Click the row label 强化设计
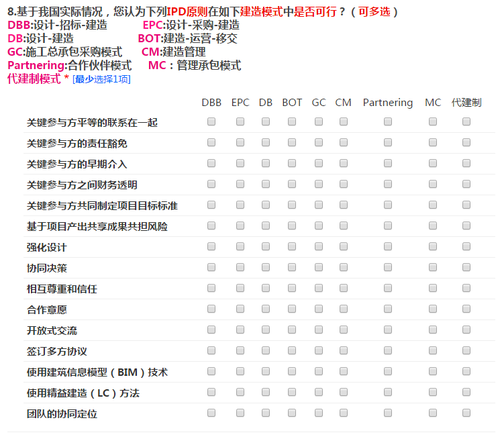Screen dimensions: 500x434 click(47, 247)
